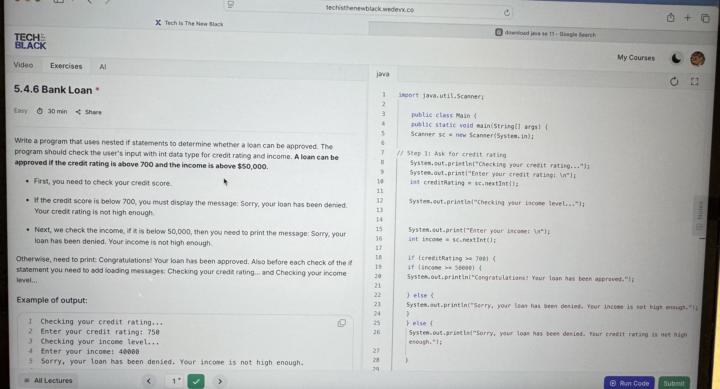
Task: Click the Run Code button
Action: tap(629, 383)
